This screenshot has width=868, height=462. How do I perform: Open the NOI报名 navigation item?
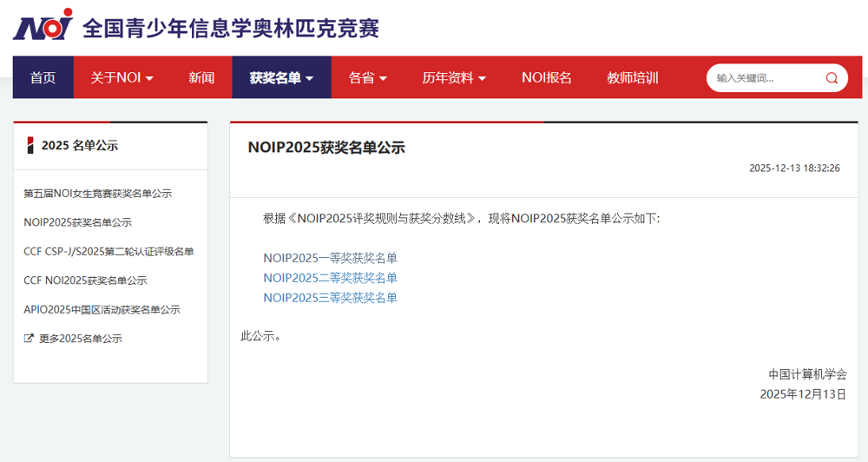[x=546, y=78]
